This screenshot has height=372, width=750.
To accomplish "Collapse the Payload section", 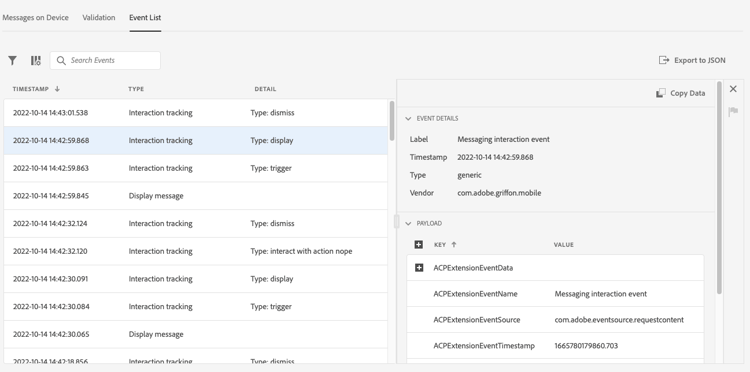I will coord(408,223).
